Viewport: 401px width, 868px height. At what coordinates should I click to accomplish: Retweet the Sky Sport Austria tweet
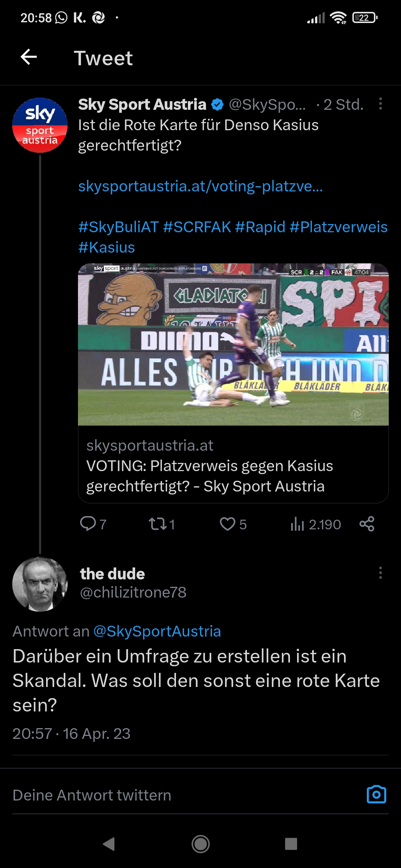pos(162,524)
